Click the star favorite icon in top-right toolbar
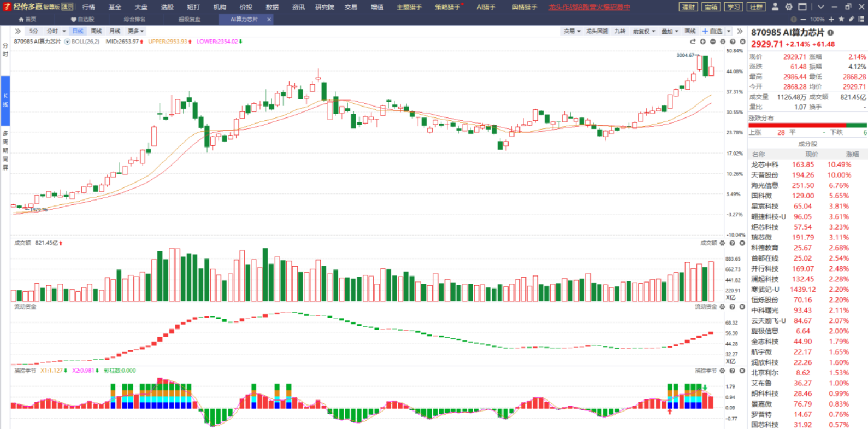 click(x=841, y=19)
